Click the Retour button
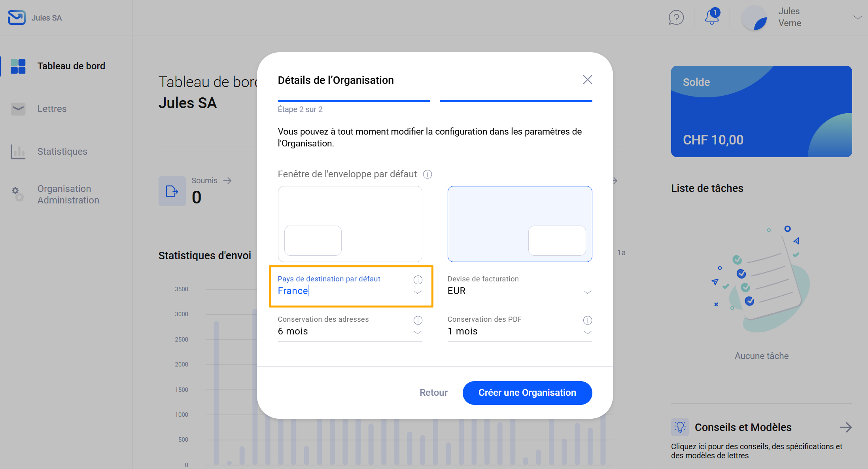The width and height of the screenshot is (868, 469). [433, 393]
